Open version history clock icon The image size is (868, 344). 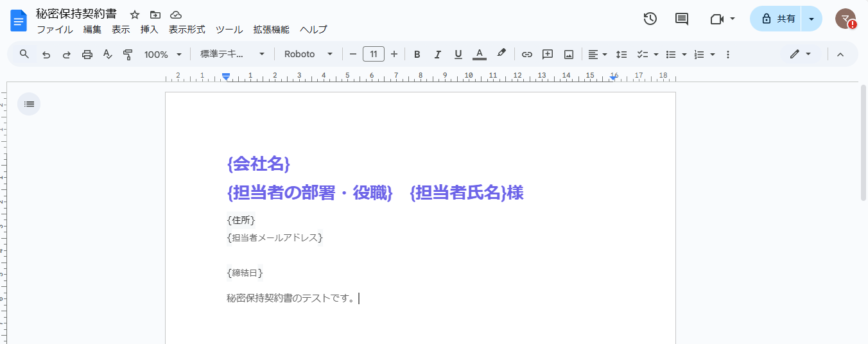point(650,19)
